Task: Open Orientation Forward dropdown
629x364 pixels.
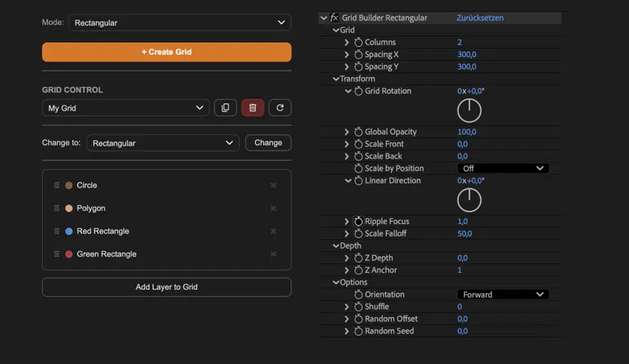Action: [503, 295]
